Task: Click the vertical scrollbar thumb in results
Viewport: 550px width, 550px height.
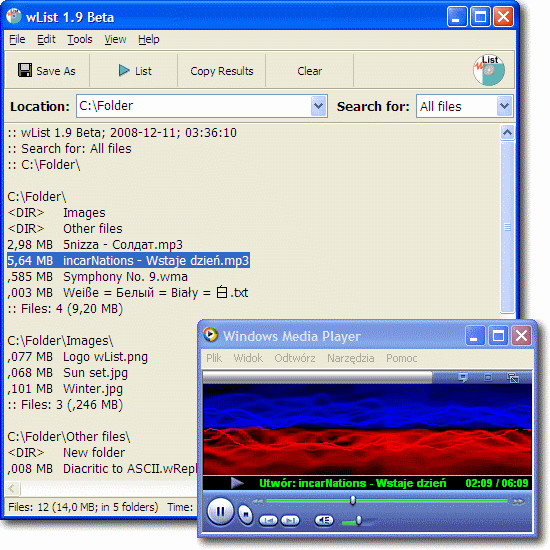Action: coord(507,227)
